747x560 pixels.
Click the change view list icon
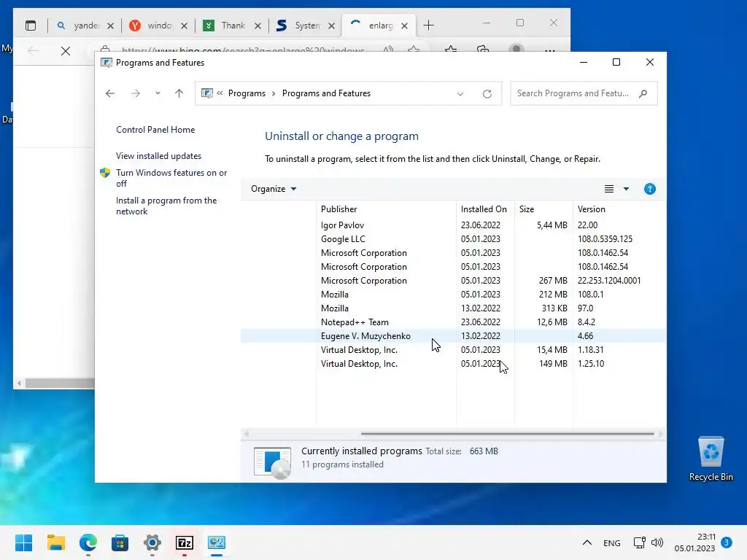coord(609,189)
